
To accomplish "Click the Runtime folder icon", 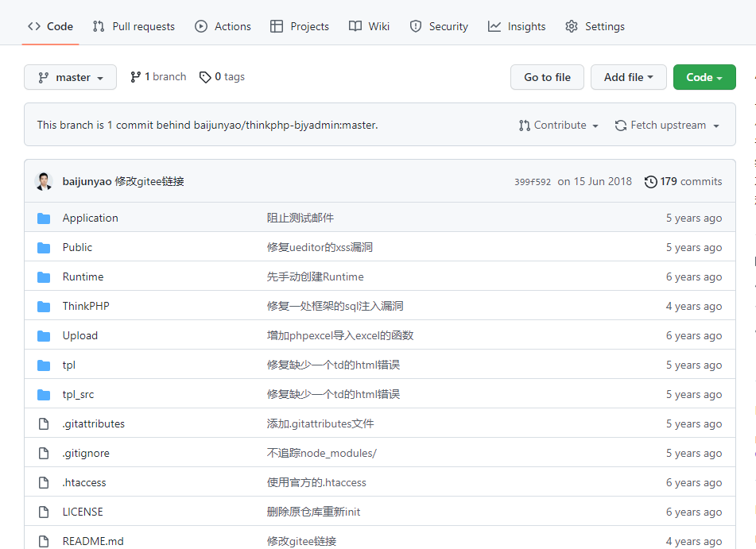I will coord(44,277).
